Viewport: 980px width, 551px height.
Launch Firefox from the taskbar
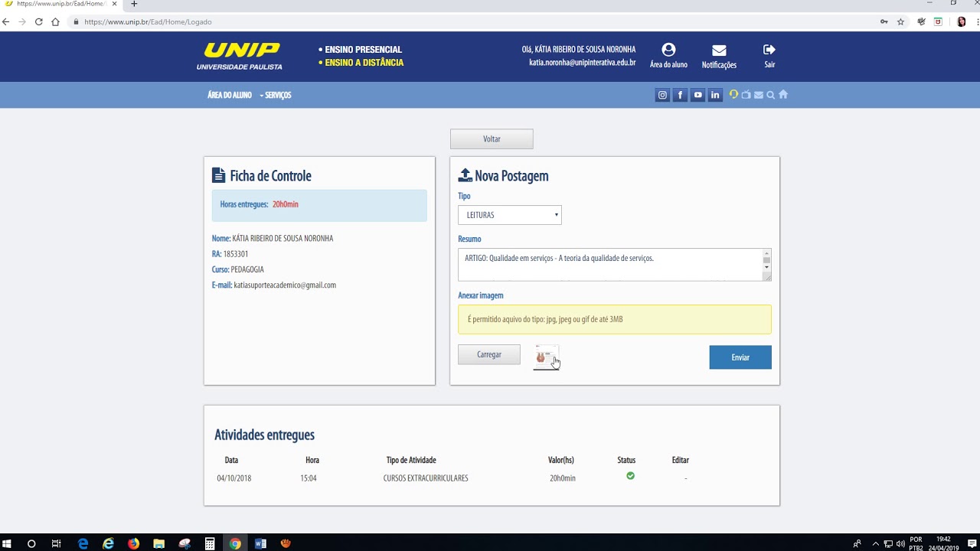pos(134,543)
